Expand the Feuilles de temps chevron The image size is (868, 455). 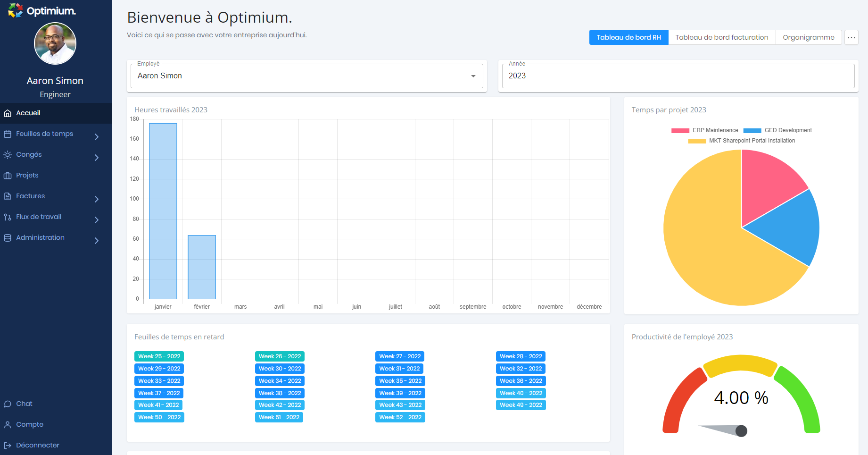click(97, 137)
